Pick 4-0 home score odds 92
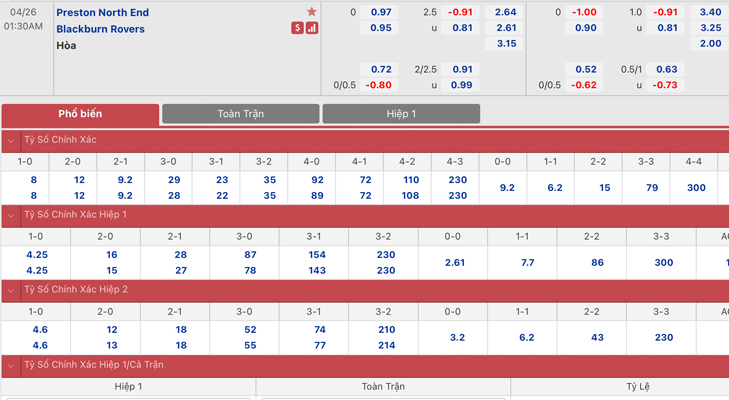This screenshot has height=400, width=729. (x=317, y=180)
